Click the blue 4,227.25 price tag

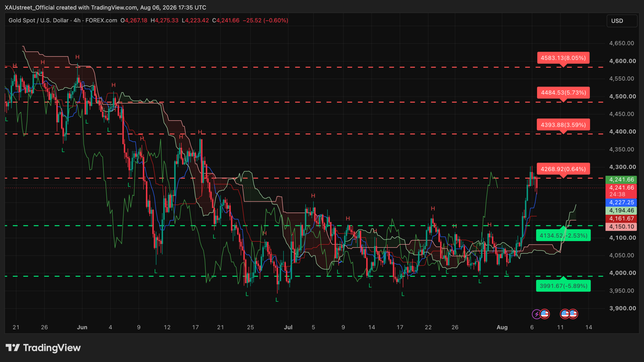621,202
